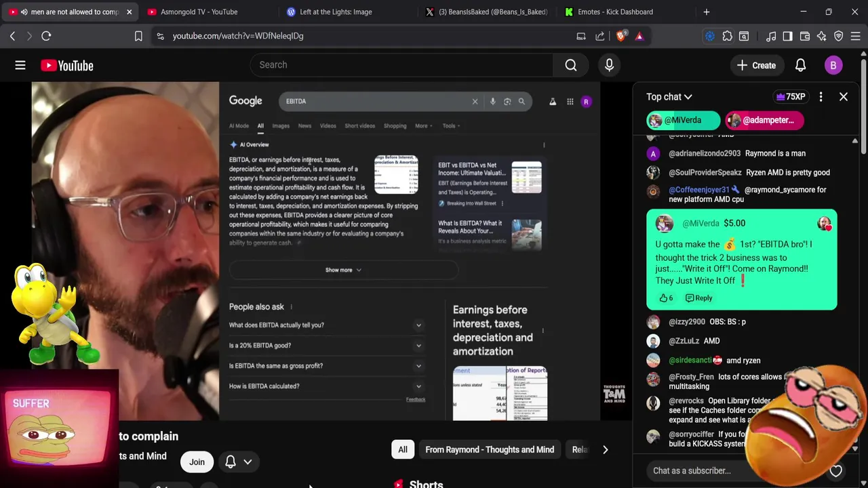
Task: Click the blue circular extension icon
Action: pos(710,36)
